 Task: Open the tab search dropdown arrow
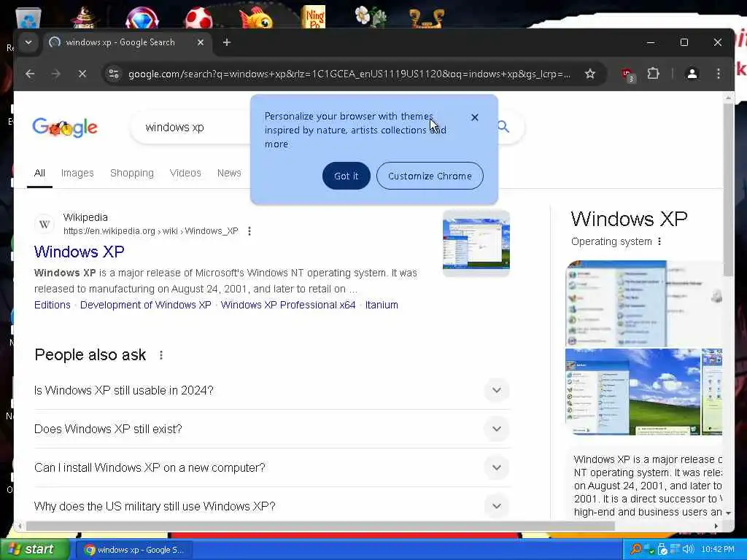pos(28,42)
